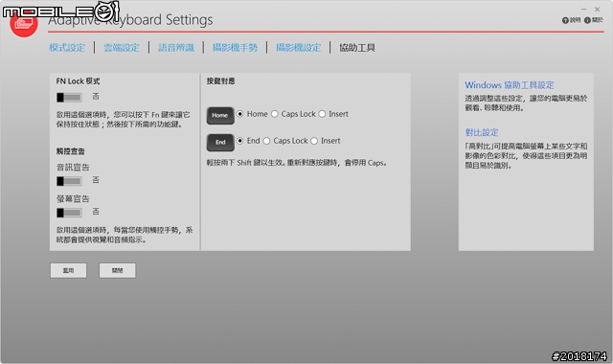613x364 pixels.
Task: Click the red Adaptive Keyboard logo
Action: [x=24, y=24]
